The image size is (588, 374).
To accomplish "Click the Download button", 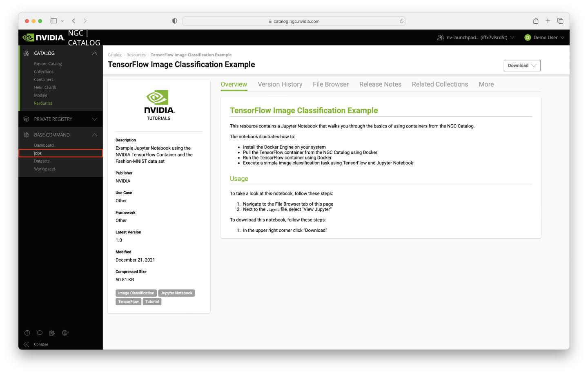I will (522, 65).
